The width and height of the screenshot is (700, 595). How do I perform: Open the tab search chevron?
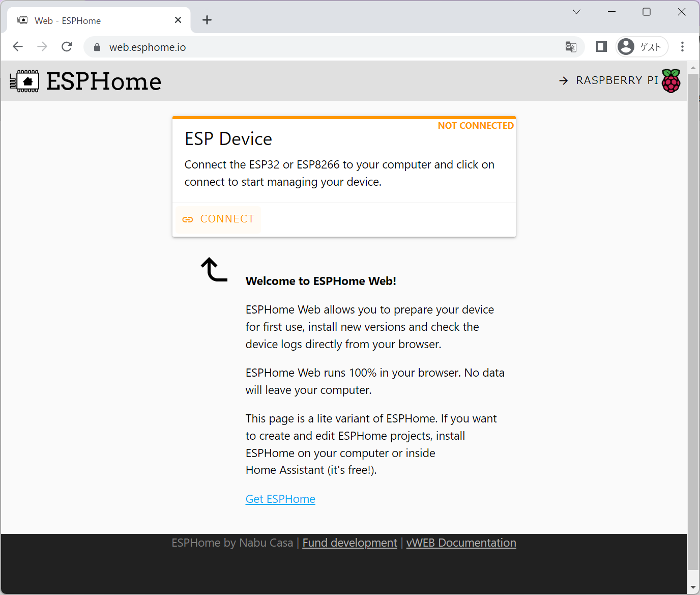point(576,11)
